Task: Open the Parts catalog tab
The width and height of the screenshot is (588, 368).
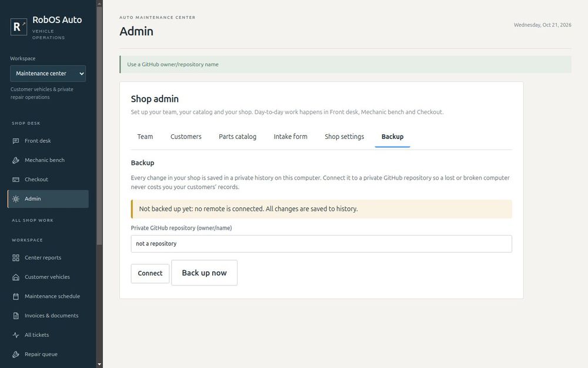Action: point(238,137)
